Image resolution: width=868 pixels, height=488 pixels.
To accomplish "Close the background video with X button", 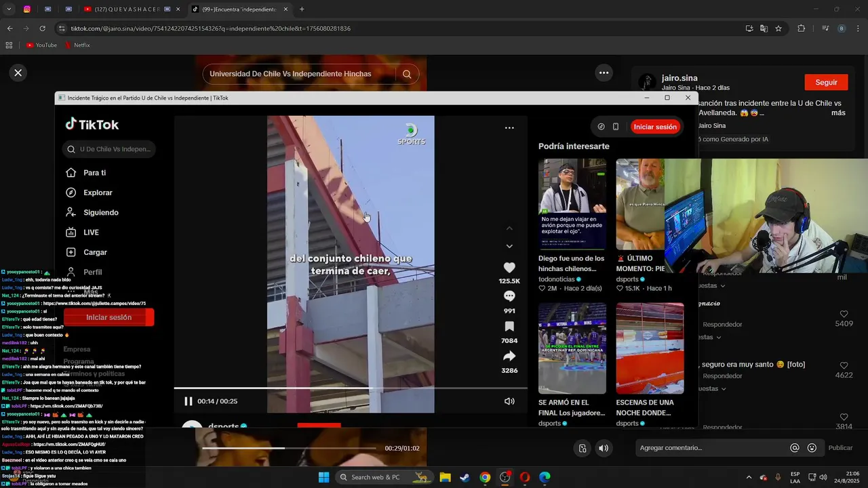I will pyautogui.click(x=18, y=73).
